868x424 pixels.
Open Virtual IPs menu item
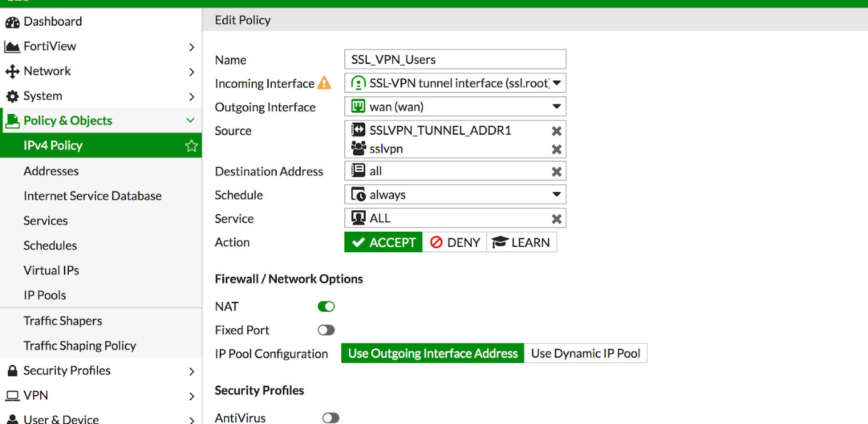click(x=51, y=271)
